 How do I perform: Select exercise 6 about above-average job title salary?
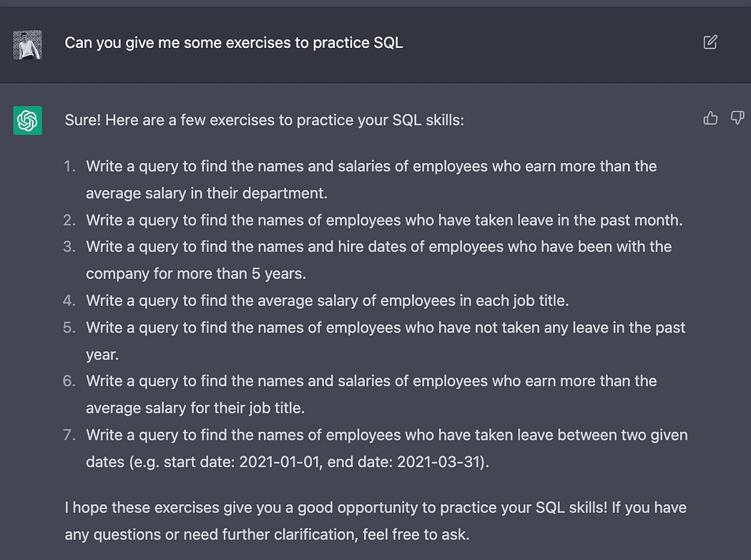click(x=371, y=394)
